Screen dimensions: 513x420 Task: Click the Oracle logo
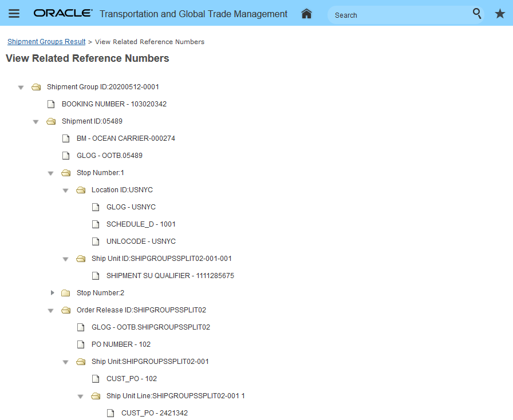coord(63,14)
